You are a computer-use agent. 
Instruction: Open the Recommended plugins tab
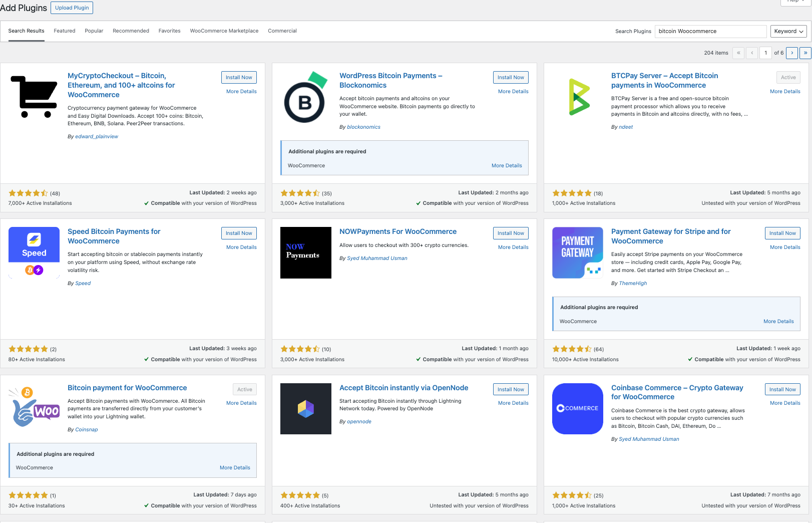coord(131,31)
